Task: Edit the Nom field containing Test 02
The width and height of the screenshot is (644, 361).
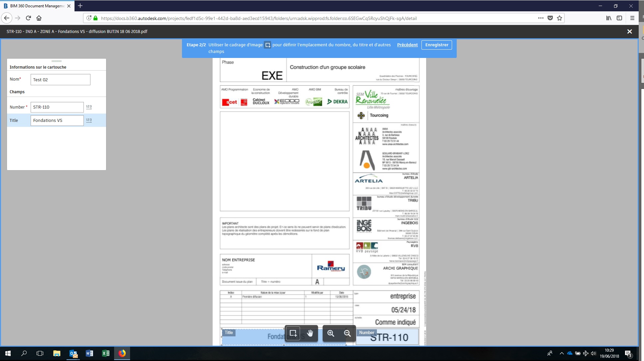Action: 60,79
